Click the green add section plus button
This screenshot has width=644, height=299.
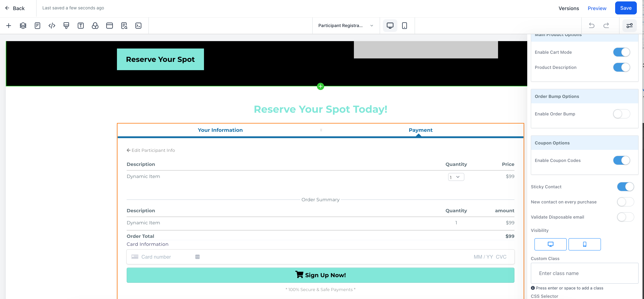click(321, 86)
